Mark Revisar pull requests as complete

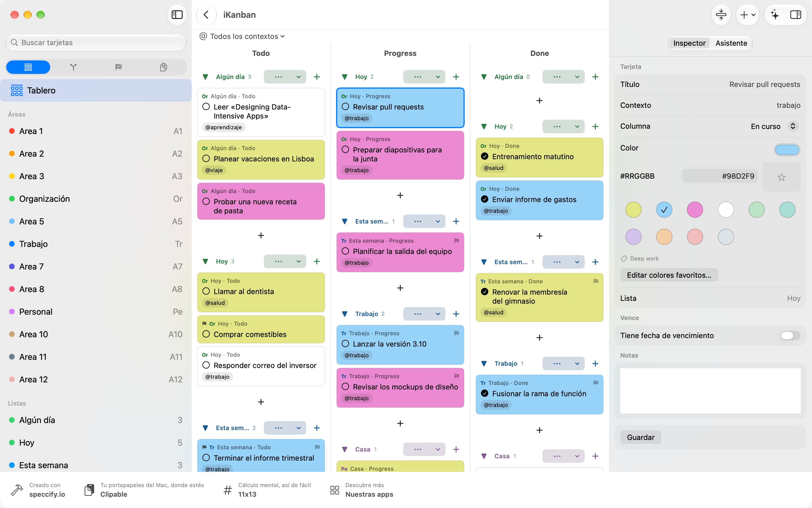point(345,106)
